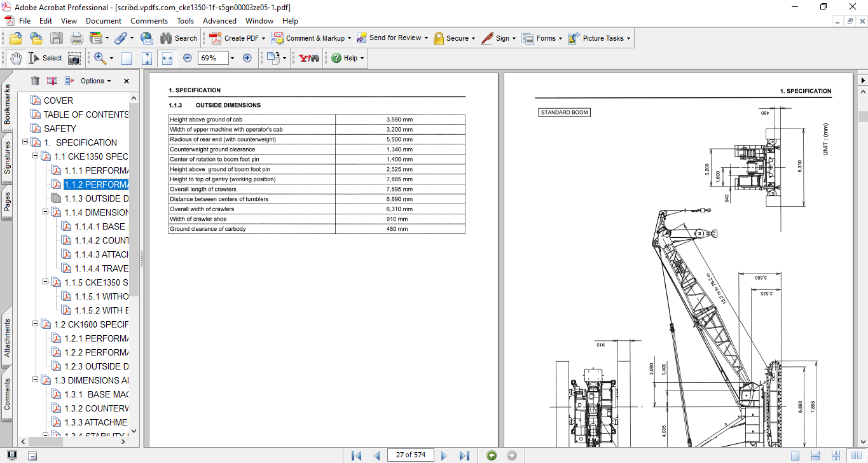868x463 pixels.
Task: Click the page number input field
Action: 410,455
